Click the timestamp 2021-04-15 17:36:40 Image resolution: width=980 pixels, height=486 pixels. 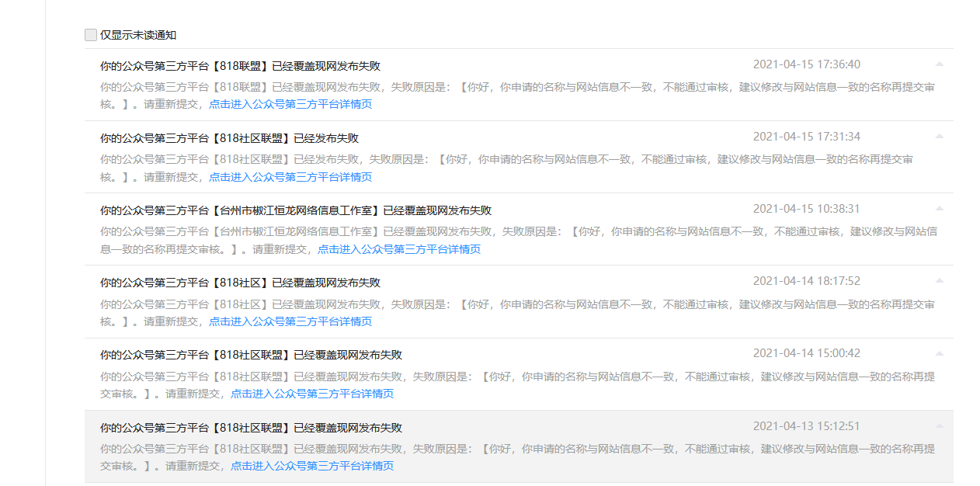(x=806, y=64)
